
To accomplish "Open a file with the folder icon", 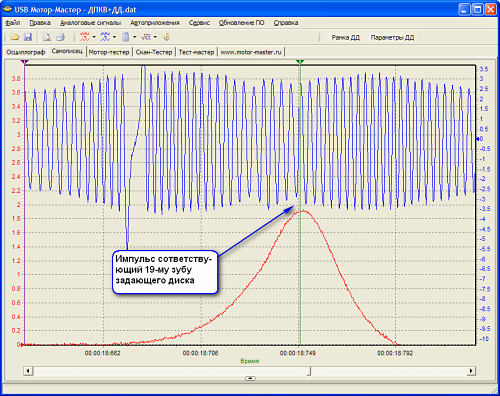I will coord(15,37).
